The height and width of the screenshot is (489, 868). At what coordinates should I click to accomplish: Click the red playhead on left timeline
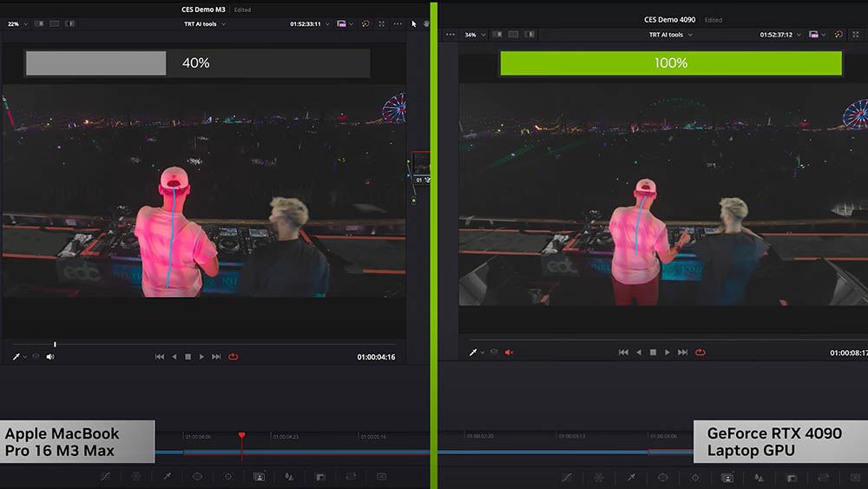coord(241,435)
